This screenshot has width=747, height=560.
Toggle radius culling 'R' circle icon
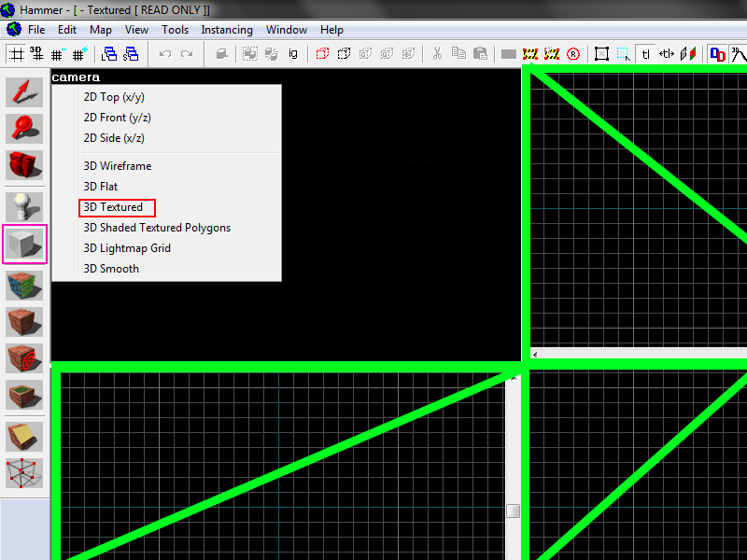(573, 54)
